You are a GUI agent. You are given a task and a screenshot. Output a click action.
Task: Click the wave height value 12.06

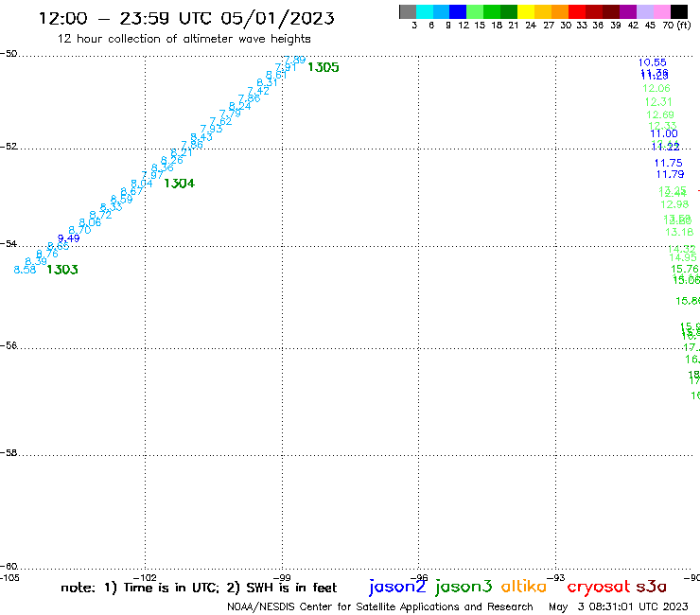tap(656, 88)
